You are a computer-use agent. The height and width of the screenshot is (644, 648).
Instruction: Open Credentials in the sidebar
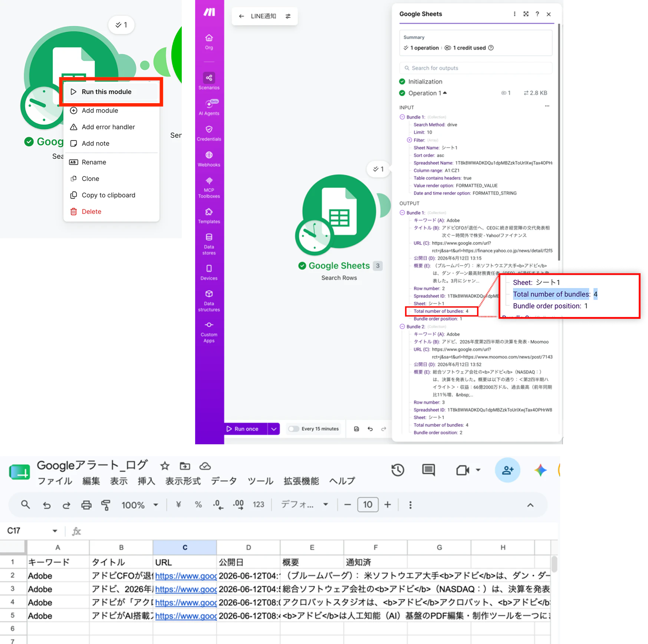coord(209,133)
